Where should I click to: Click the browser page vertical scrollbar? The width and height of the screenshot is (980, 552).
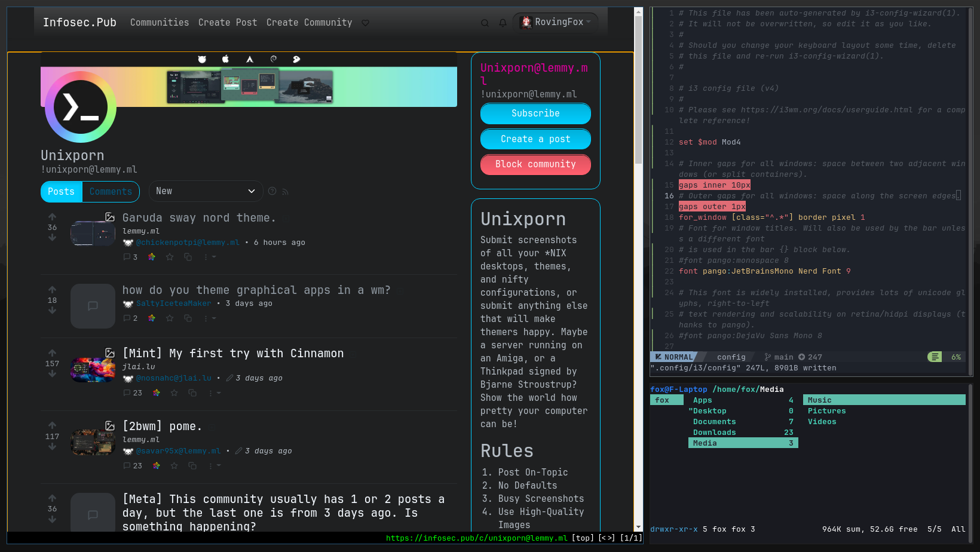tap(638, 90)
